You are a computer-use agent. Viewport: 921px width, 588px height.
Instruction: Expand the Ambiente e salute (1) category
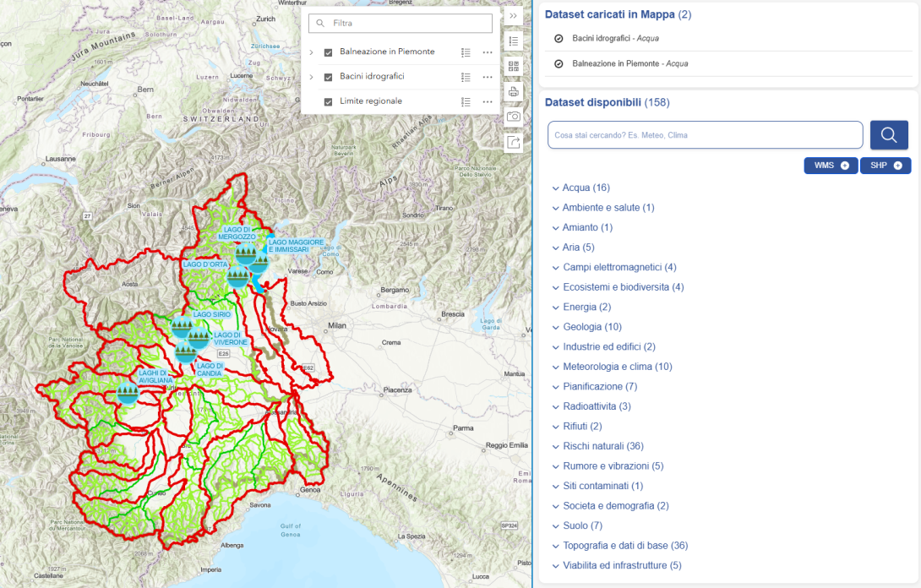(603, 207)
